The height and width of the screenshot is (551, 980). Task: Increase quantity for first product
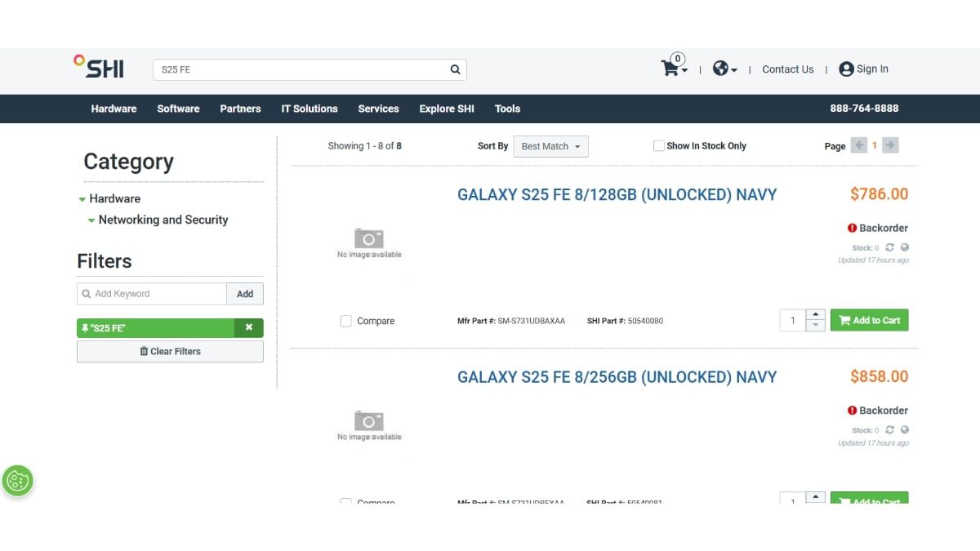pos(815,314)
